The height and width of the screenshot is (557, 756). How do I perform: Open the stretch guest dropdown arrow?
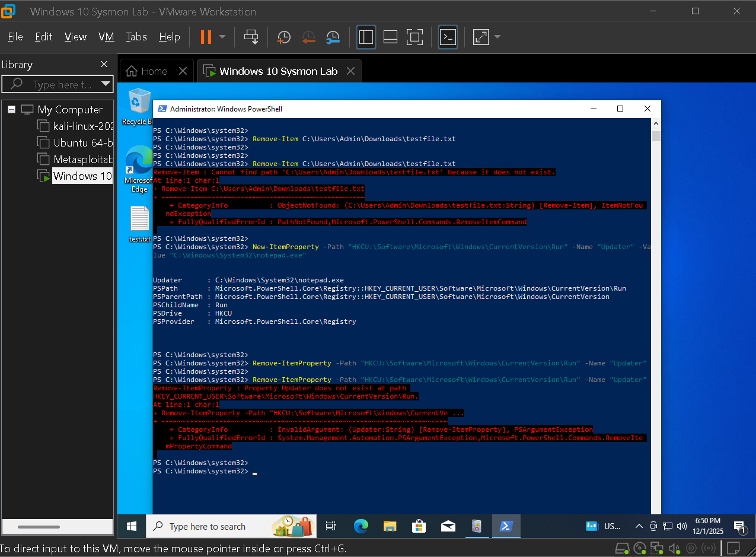pos(497,37)
